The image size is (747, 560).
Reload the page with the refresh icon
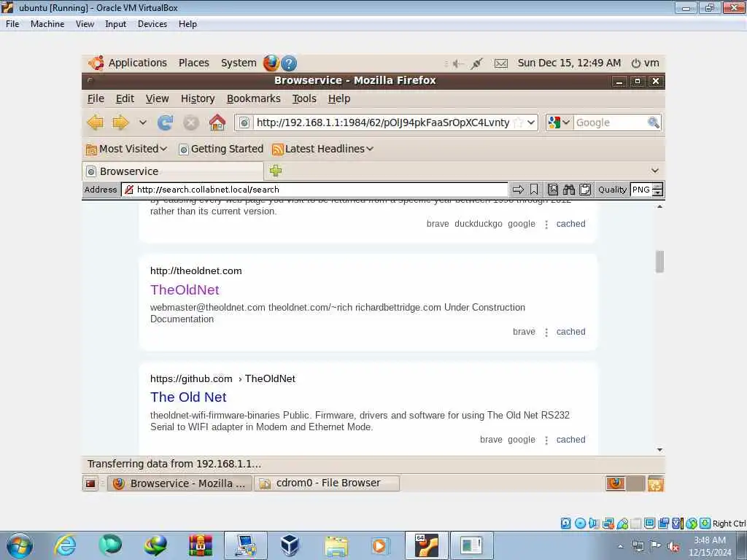point(166,122)
